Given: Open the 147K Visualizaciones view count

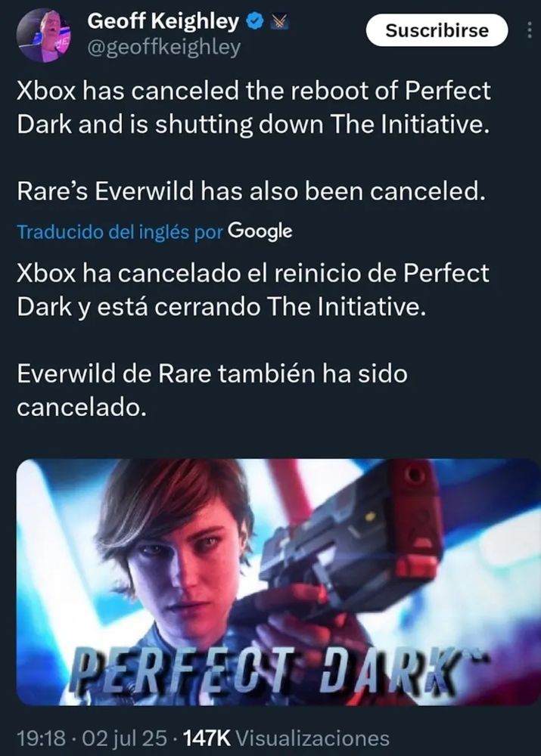Looking at the screenshot, I should coord(287,739).
